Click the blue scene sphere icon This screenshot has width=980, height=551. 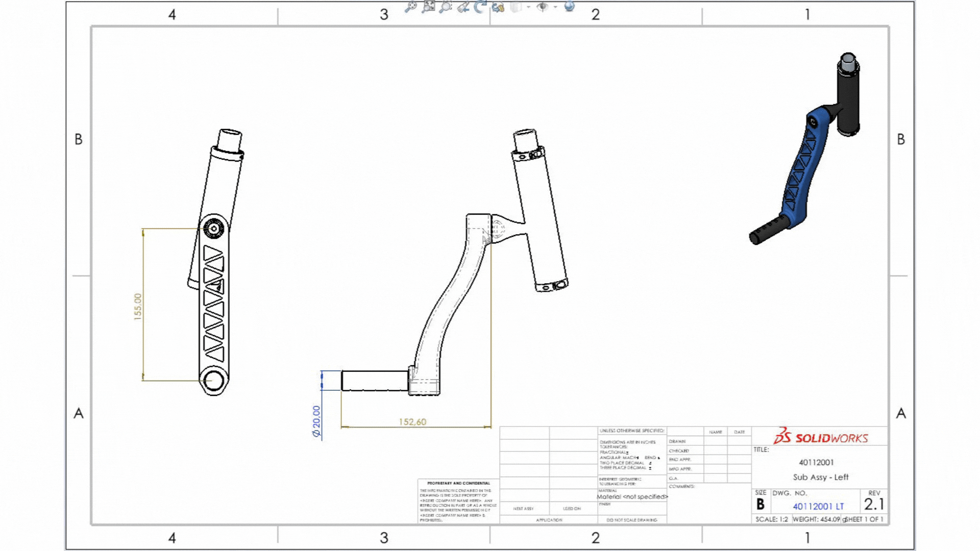[x=570, y=6]
